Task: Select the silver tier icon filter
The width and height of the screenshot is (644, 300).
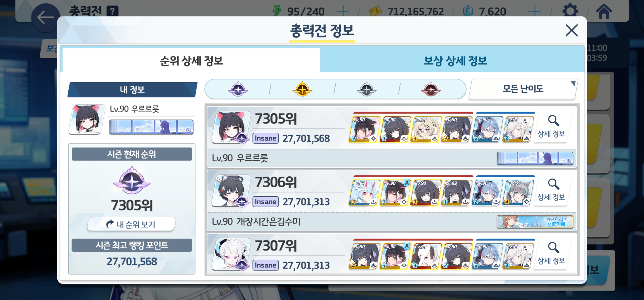Action: tap(366, 89)
